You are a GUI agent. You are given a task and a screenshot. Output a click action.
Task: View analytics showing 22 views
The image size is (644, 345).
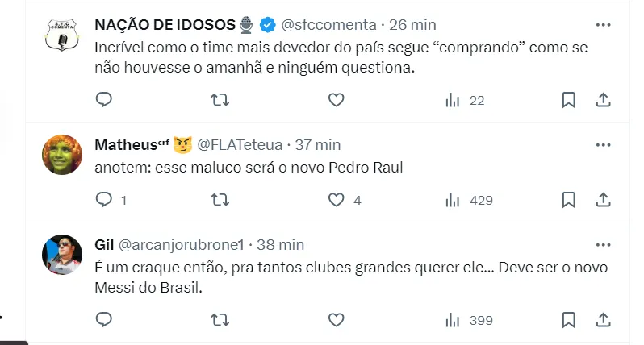pos(465,100)
